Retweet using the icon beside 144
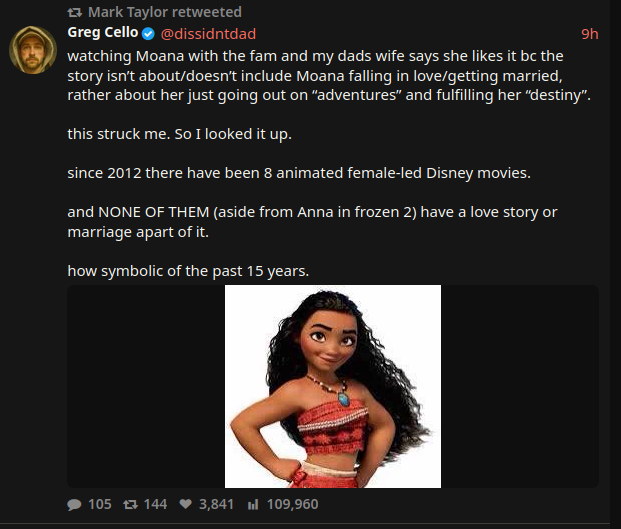Viewport: 621px width, 529px height. click(x=130, y=504)
